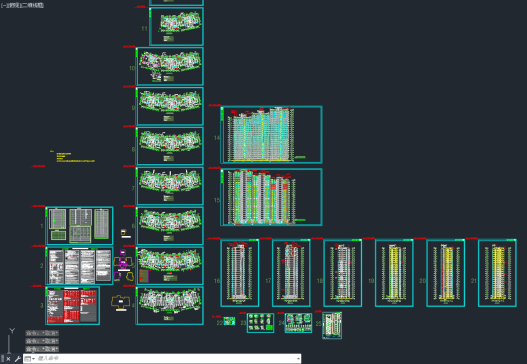Select building elevation sheet 14
Image resolution: width=527 pixels, height=364 pixels.
(x=272, y=135)
